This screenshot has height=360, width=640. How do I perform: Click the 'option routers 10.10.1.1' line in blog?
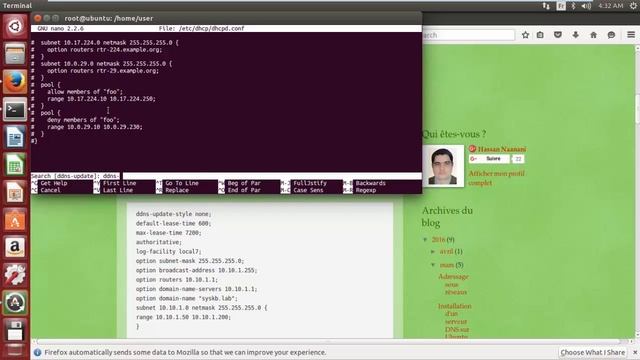(177, 280)
